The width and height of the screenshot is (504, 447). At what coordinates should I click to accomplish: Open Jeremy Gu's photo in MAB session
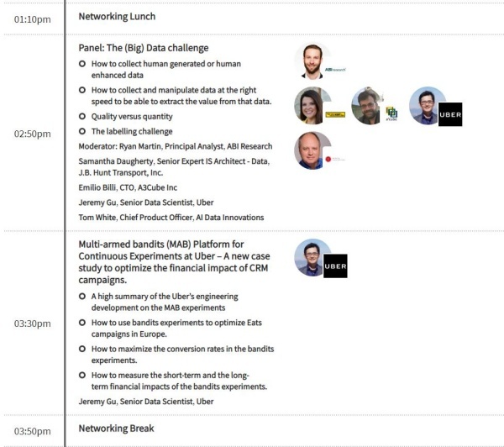tap(311, 257)
